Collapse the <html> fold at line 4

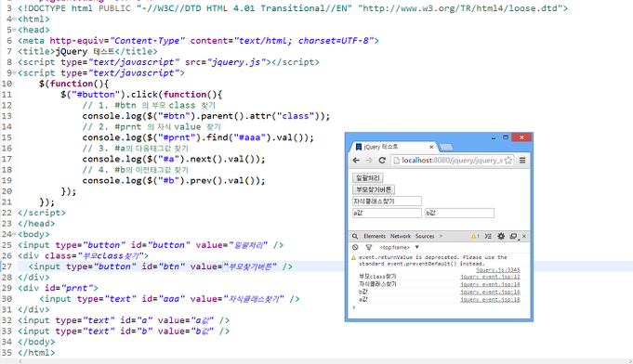pos(14,19)
